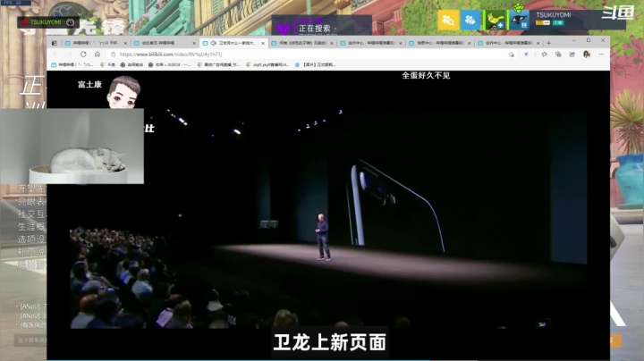This screenshot has width=644, height=361.
Task: Close the last browser tab
Action: tap(538, 43)
